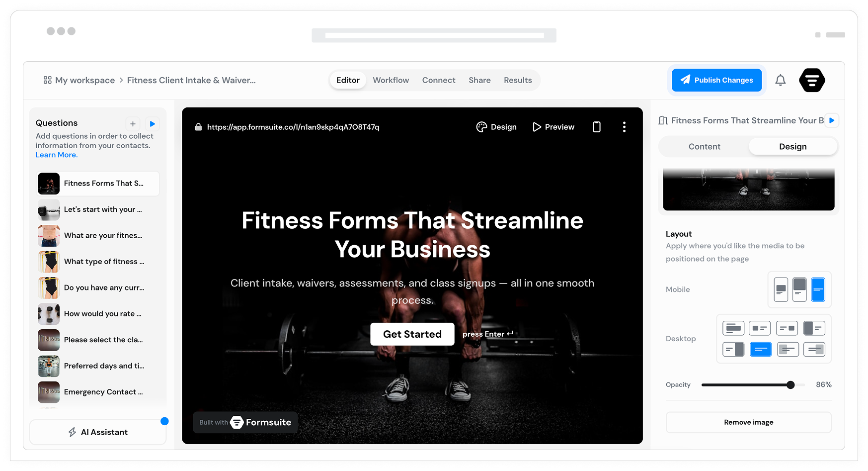Choose mobile layout with full background image
868x471 pixels.
(818, 289)
